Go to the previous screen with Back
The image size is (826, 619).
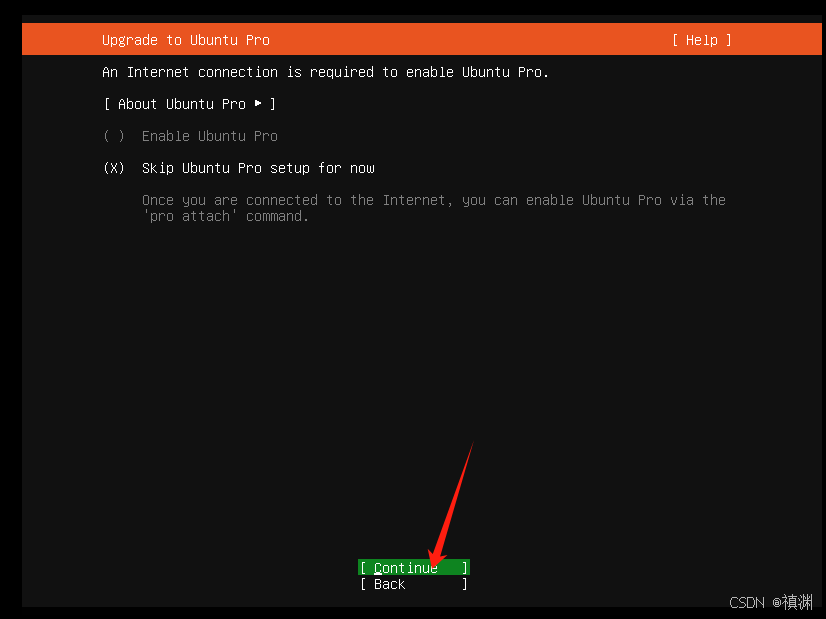click(x=414, y=584)
